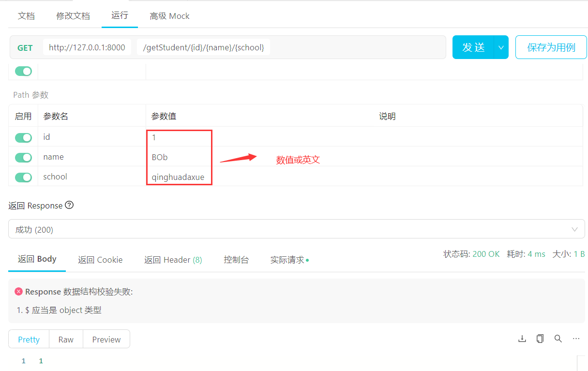Open the GET request method selector
588x371 pixels.
(x=25, y=47)
